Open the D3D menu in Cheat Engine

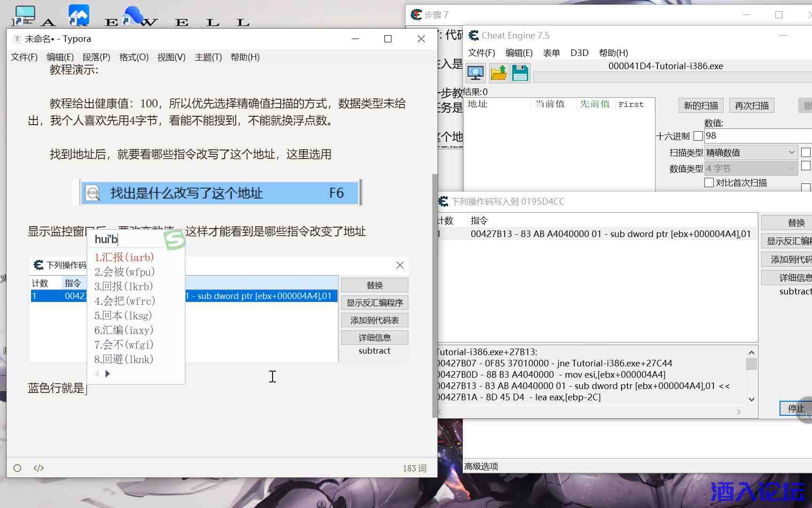tap(579, 53)
